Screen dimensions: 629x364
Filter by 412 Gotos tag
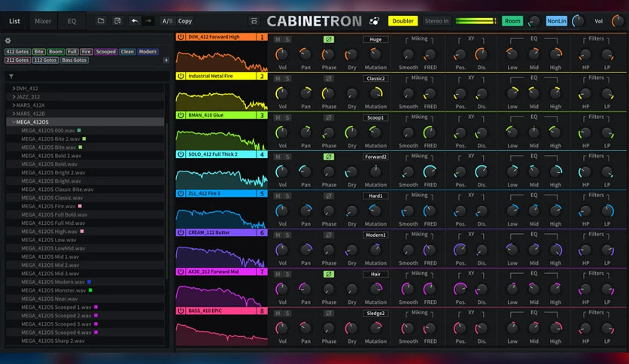[x=17, y=52]
